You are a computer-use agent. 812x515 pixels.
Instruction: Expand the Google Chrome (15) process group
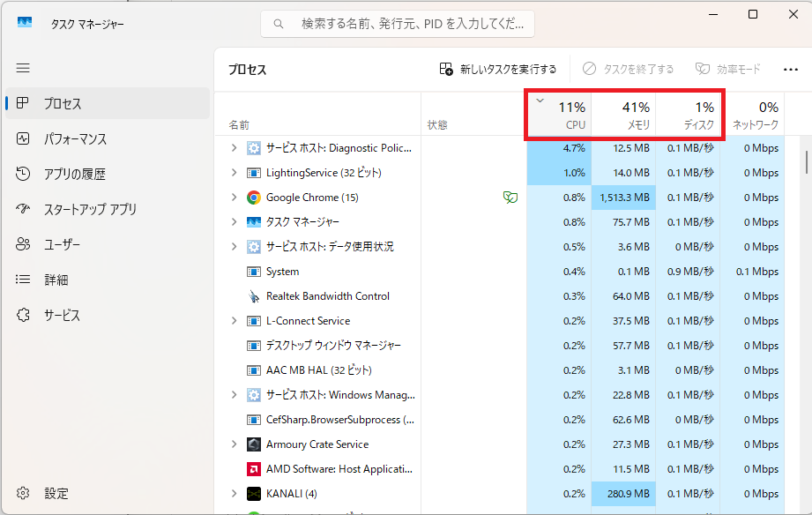pos(234,198)
